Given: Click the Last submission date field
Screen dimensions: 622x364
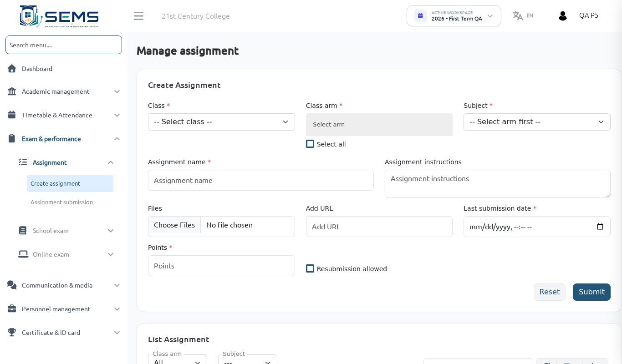Looking at the screenshot, I should click(537, 227).
